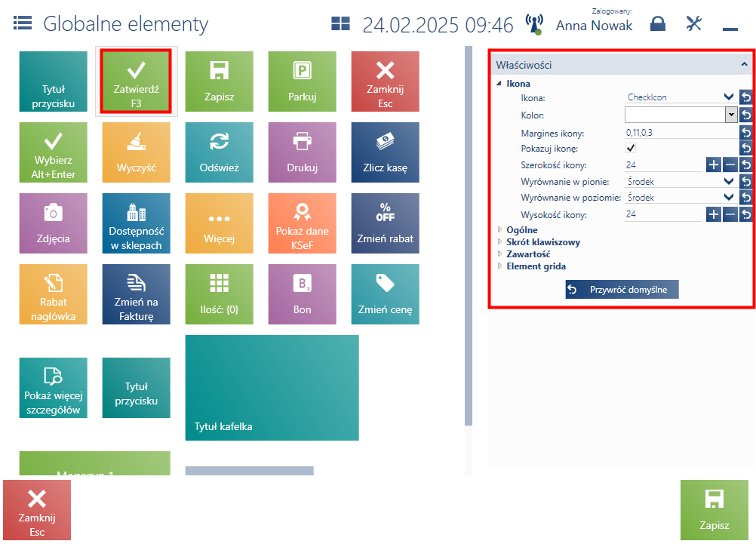Reset the Wysokość ikony value
This screenshot has width=756, height=544.
tap(745, 214)
